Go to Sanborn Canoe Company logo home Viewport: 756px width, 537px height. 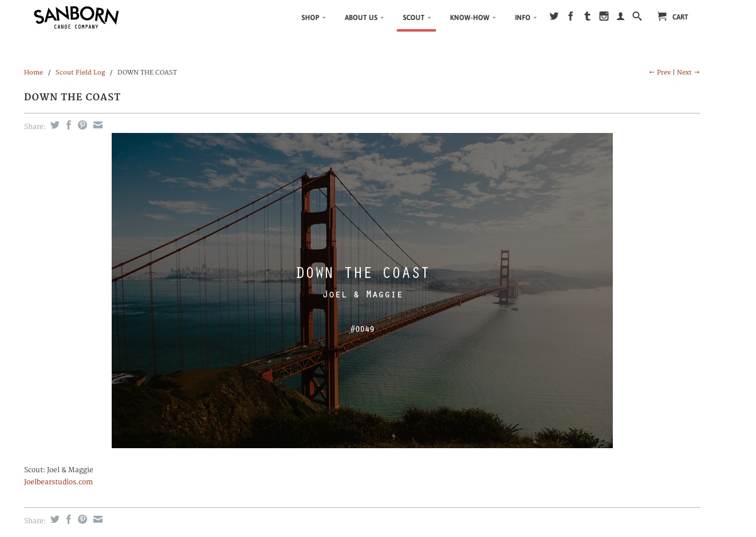[x=76, y=18]
